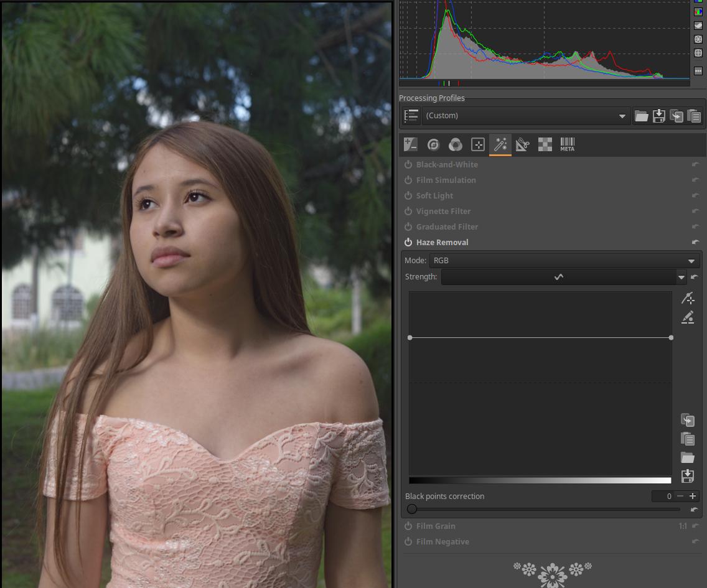Switch to the Metadata tab
707x588 pixels.
coord(567,145)
